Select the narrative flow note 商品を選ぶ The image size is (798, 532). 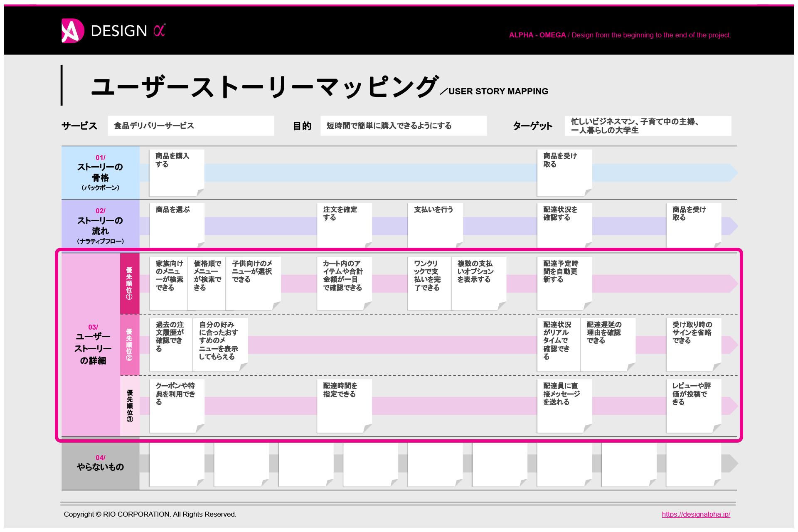coord(177,225)
